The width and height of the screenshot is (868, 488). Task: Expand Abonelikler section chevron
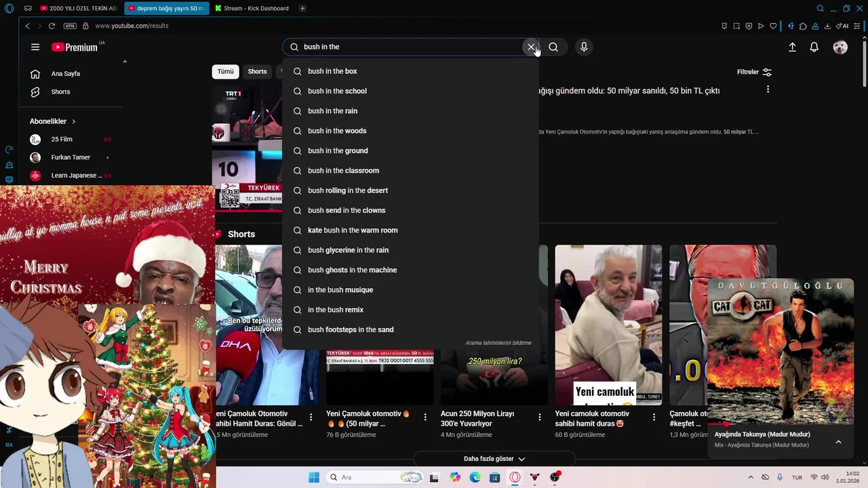pos(73,121)
